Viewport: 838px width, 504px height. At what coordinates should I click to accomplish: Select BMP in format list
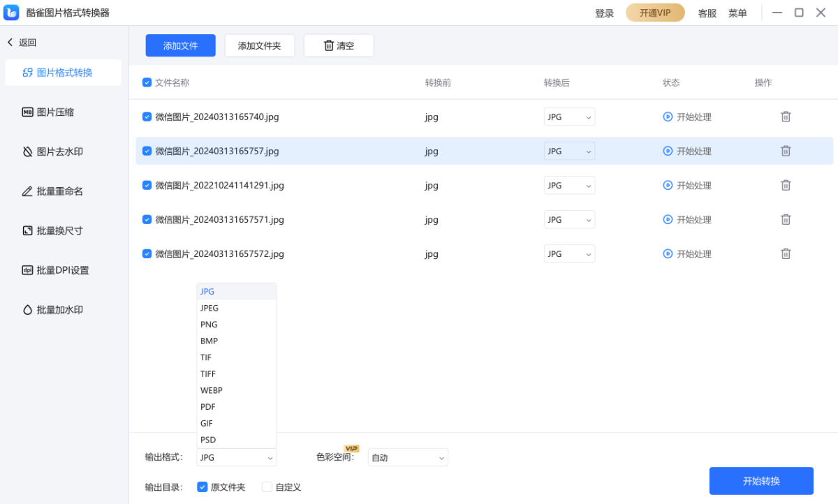click(237, 341)
